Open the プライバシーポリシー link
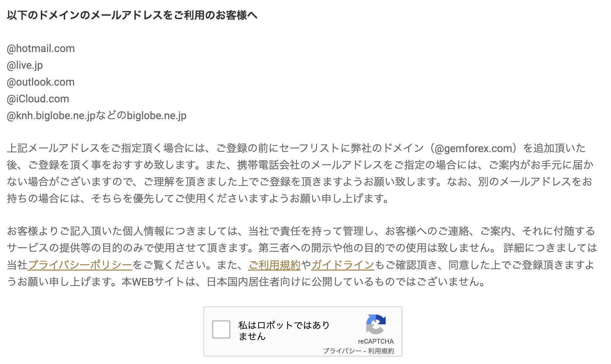 coord(80,265)
